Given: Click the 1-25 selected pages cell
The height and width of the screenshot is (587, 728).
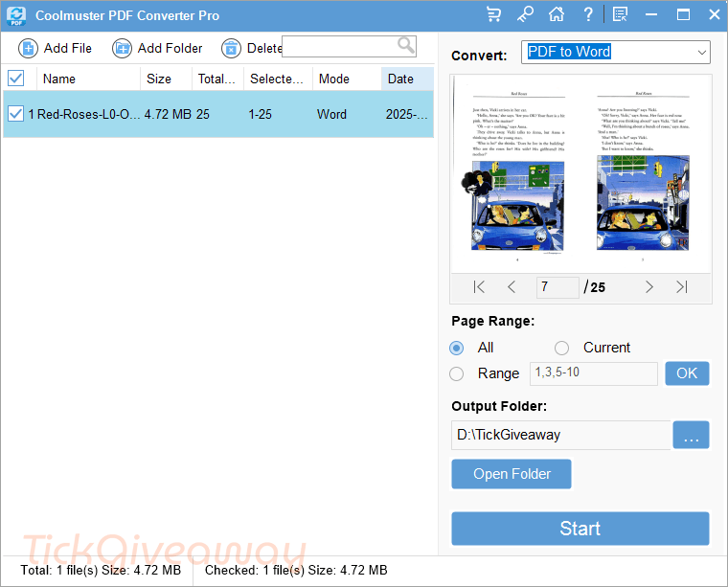Looking at the screenshot, I should (x=260, y=114).
